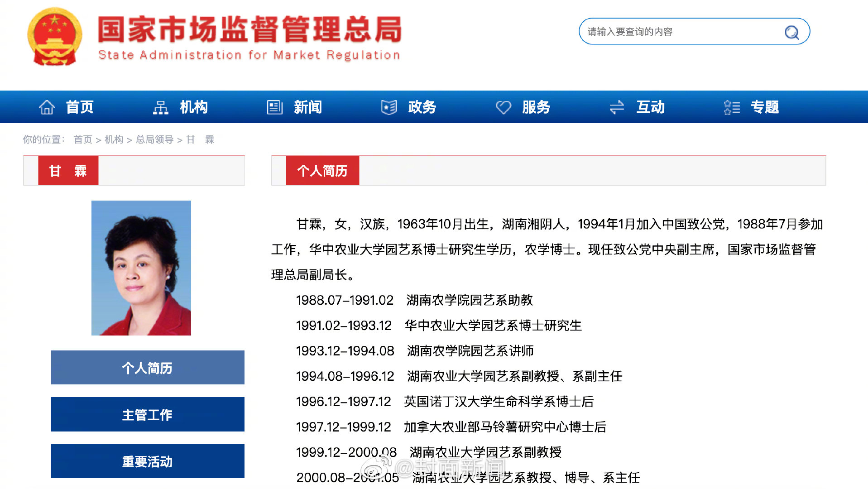The image size is (868, 489).
Task: Open the 机构 navigation menu item
Action: 194,107
